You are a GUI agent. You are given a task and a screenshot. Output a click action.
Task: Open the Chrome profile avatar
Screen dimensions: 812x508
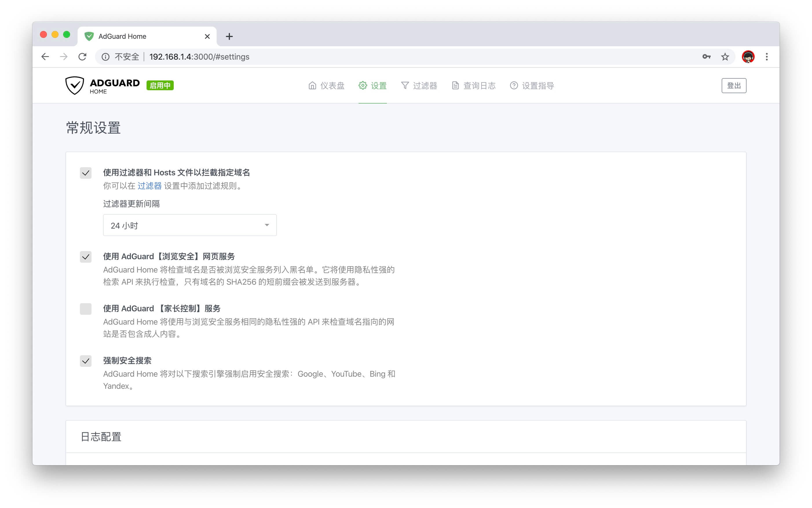pos(748,57)
